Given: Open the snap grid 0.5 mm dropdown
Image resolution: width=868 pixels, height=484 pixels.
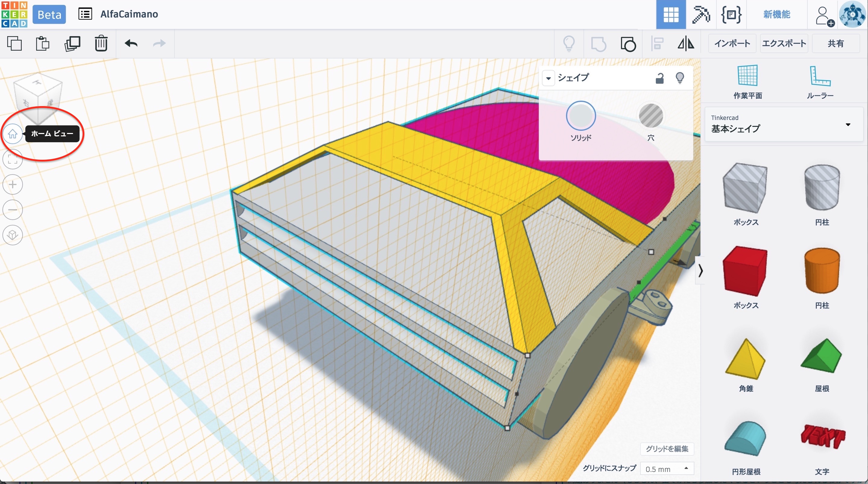Looking at the screenshot, I should (666, 469).
